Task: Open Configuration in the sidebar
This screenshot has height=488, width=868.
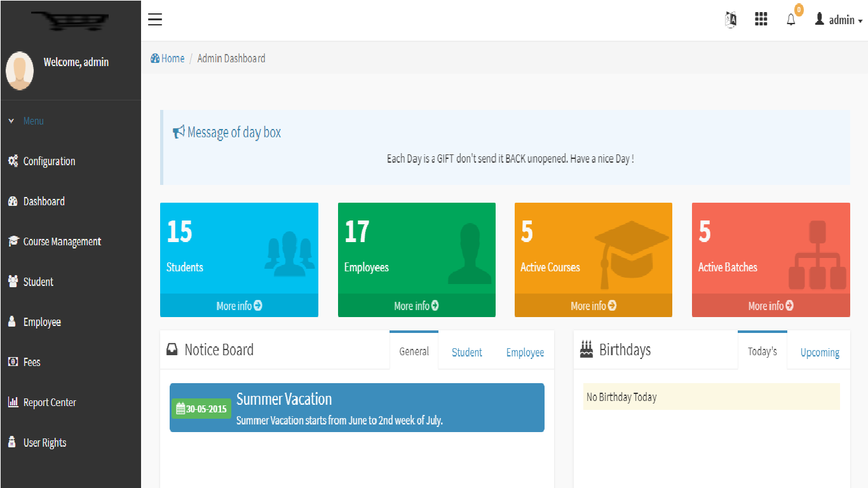Action: [x=49, y=161]
